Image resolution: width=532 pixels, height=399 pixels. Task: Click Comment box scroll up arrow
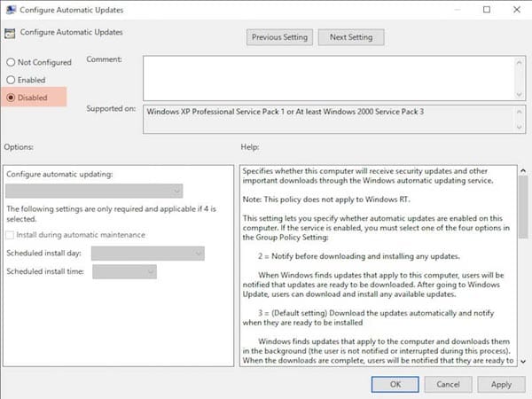(x=519, y=62)
